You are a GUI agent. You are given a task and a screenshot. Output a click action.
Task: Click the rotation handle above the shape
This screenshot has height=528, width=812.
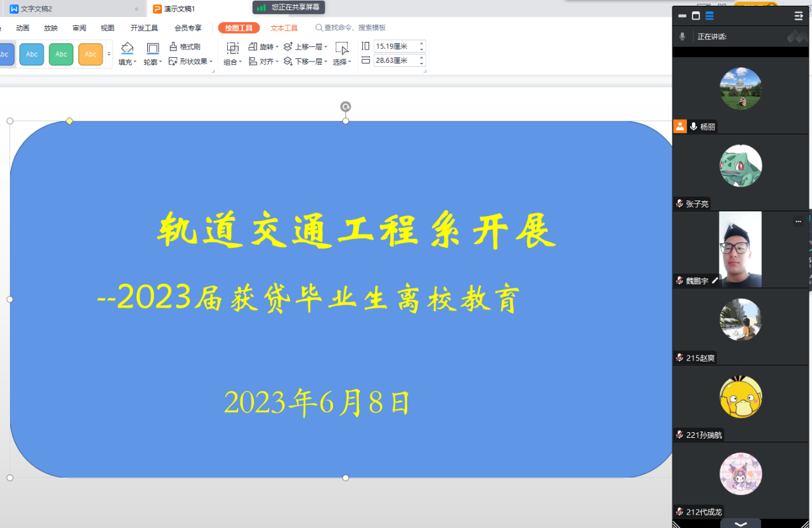(346, 107)
